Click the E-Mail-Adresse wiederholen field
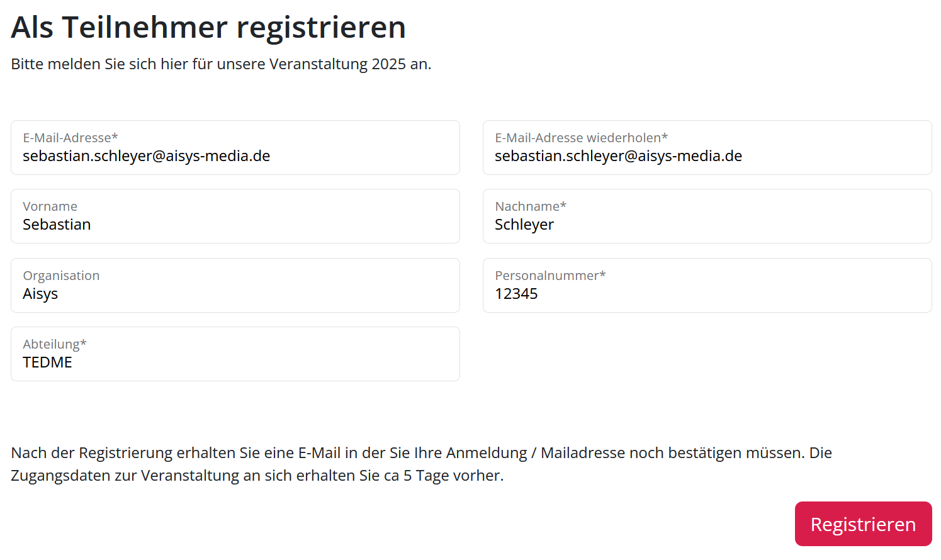 pyautogui.click(x=707, y=155)
